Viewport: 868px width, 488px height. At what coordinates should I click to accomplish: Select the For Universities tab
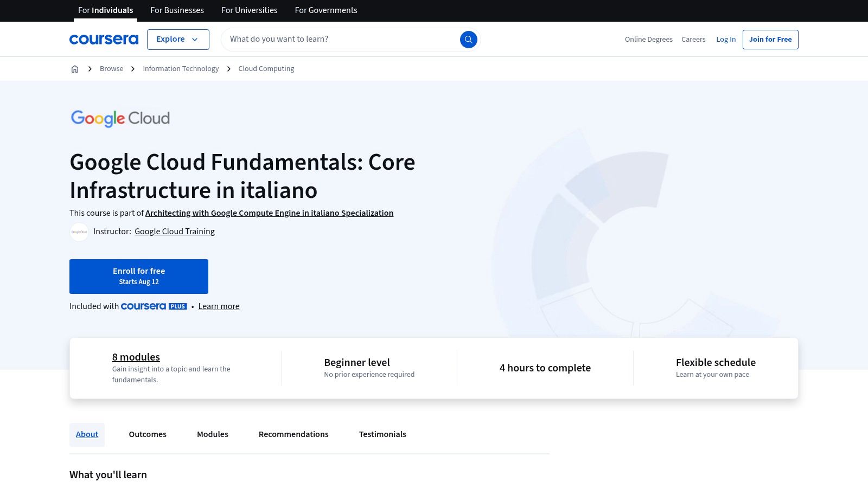click(x=249, y=10)
